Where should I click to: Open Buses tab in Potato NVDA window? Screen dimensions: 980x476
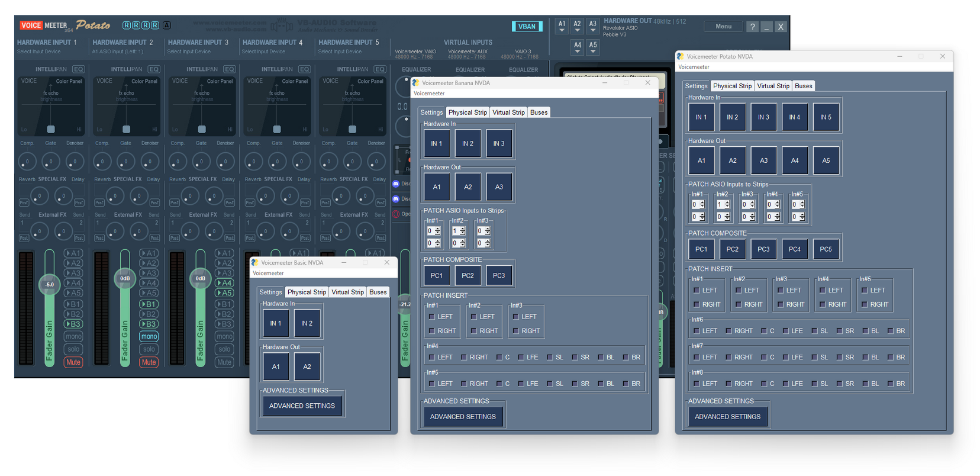click(803, 86)
